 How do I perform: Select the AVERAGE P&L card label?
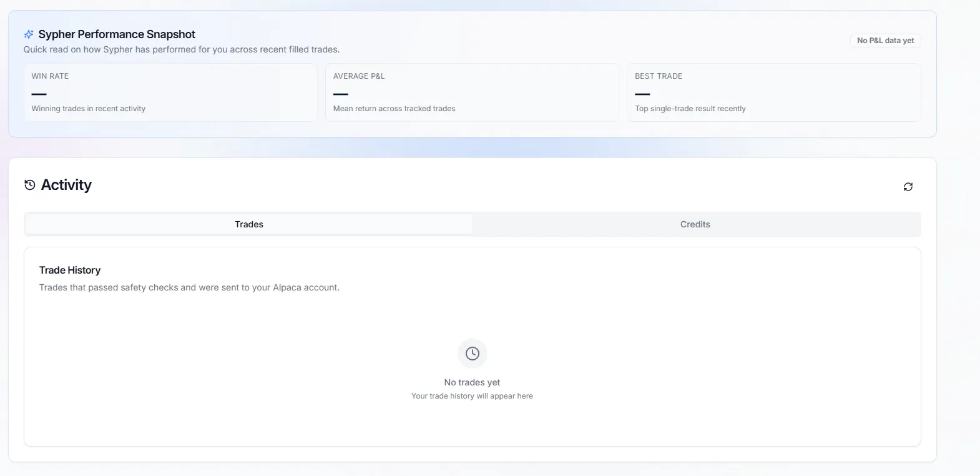coord(359,76)
